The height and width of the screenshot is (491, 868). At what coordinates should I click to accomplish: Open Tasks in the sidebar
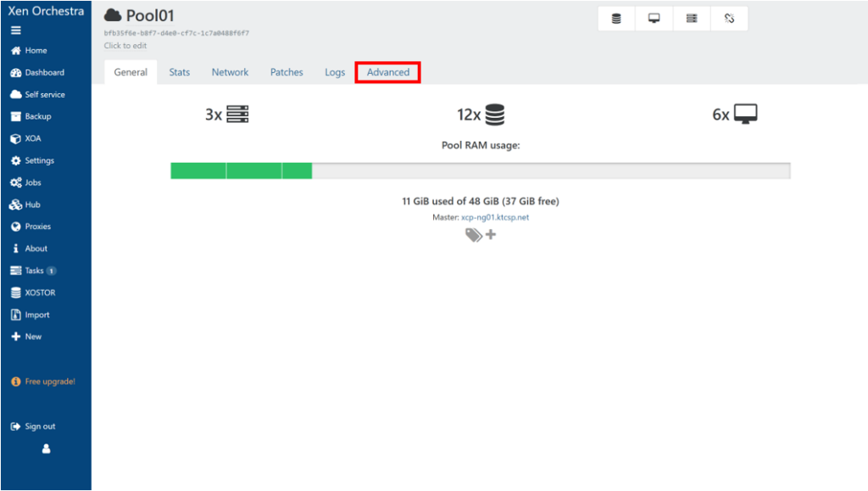[34, 271]
